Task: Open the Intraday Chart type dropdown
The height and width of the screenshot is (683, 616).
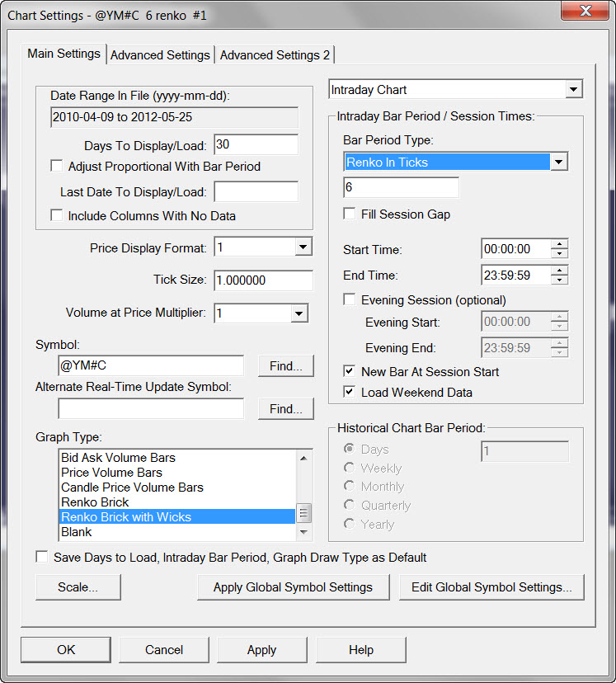Action: click(x=574, y=89)
